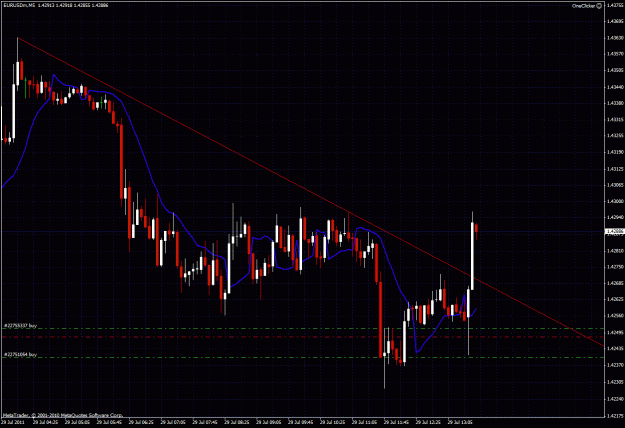
Task: Click the current price label on the price axis
Action: click(x=615, y=231)
